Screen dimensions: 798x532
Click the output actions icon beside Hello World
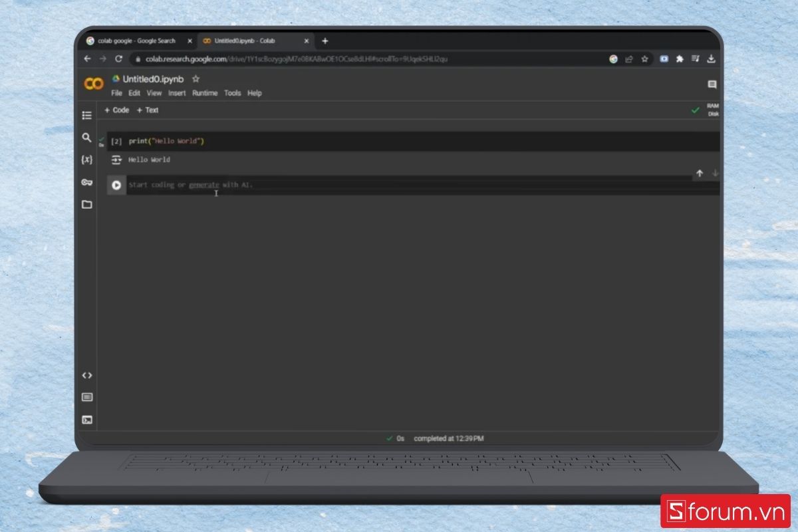pos(116,160)
